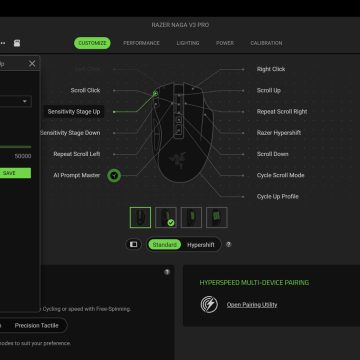360x360 pixels.
Task: Click the three-dots more options icon
Action: pos(3,43)
